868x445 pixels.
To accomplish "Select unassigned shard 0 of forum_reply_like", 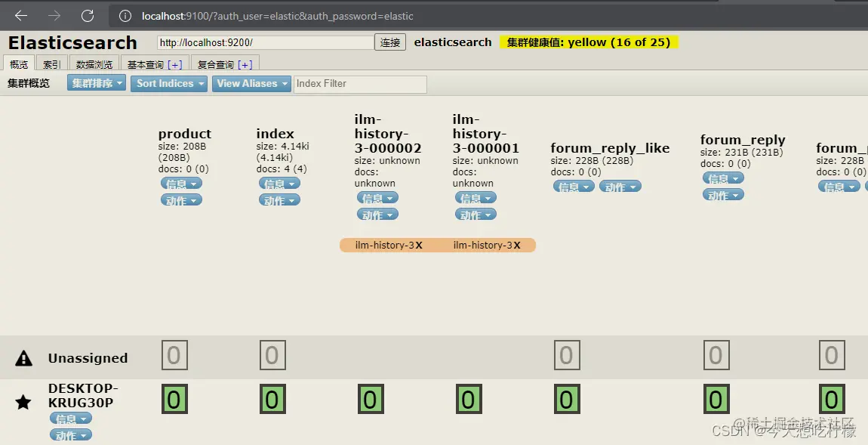I will pos(567,355).
